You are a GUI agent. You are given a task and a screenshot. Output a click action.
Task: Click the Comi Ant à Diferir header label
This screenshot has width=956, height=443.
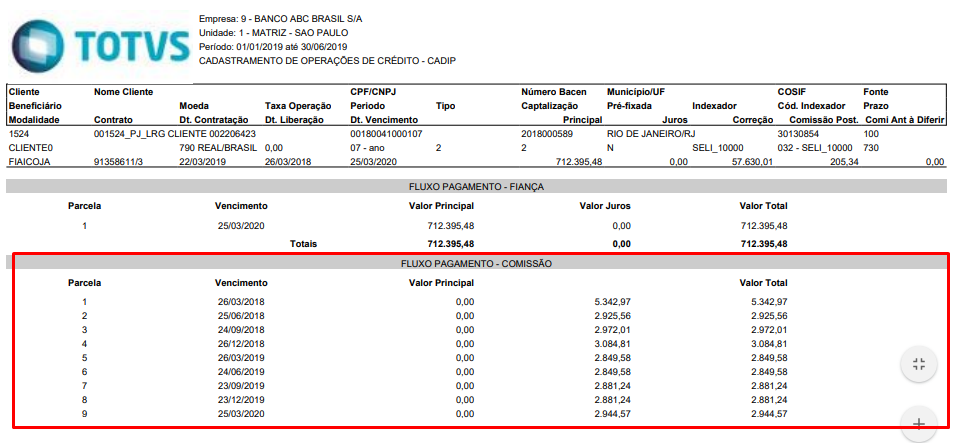click(x=905, y=120)
